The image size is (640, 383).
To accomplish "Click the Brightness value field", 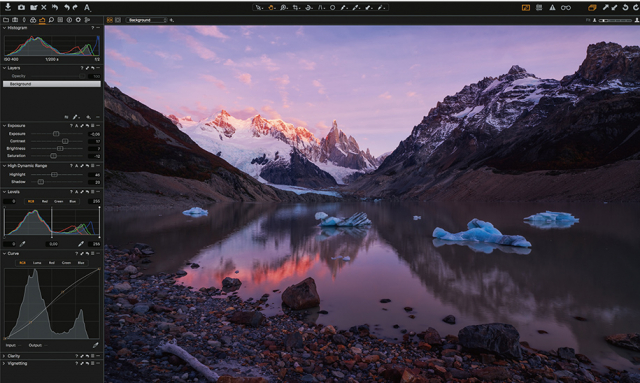I will coord(94,148).
